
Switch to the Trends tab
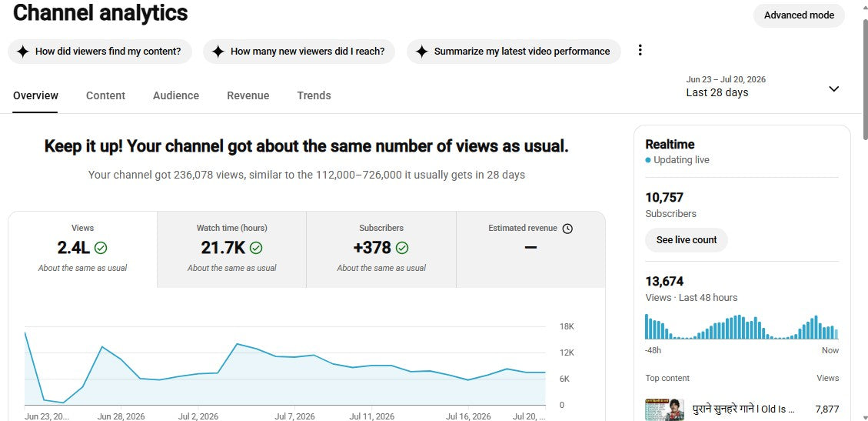(x=314, y=95)
